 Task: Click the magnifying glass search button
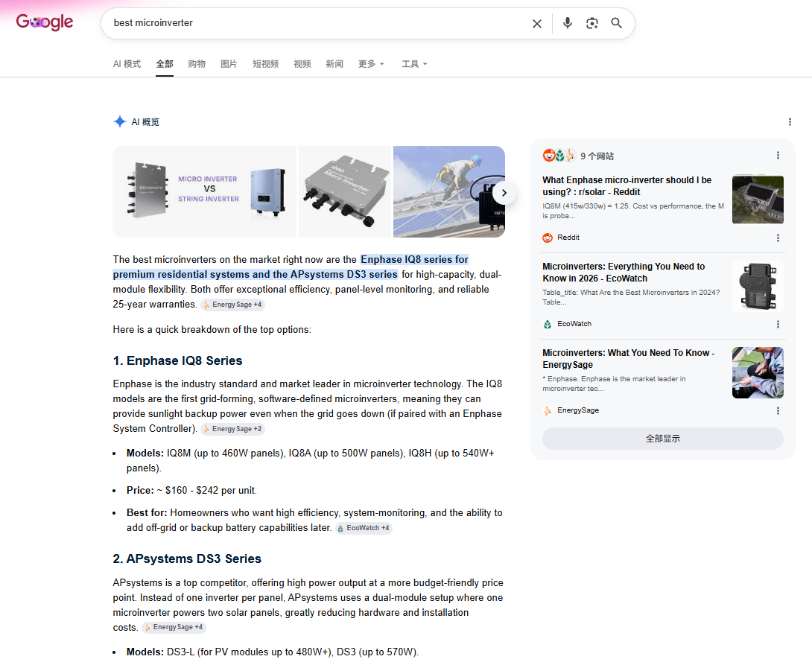tap(616, 23)
